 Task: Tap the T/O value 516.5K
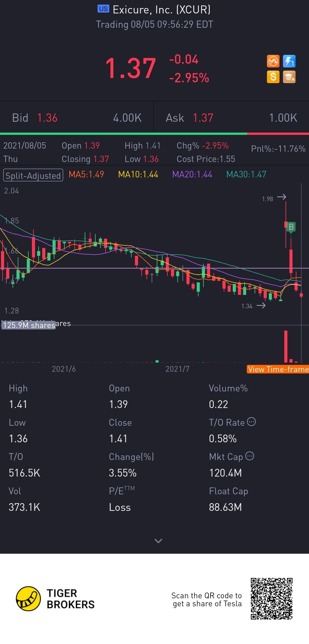tap(24, 473)
